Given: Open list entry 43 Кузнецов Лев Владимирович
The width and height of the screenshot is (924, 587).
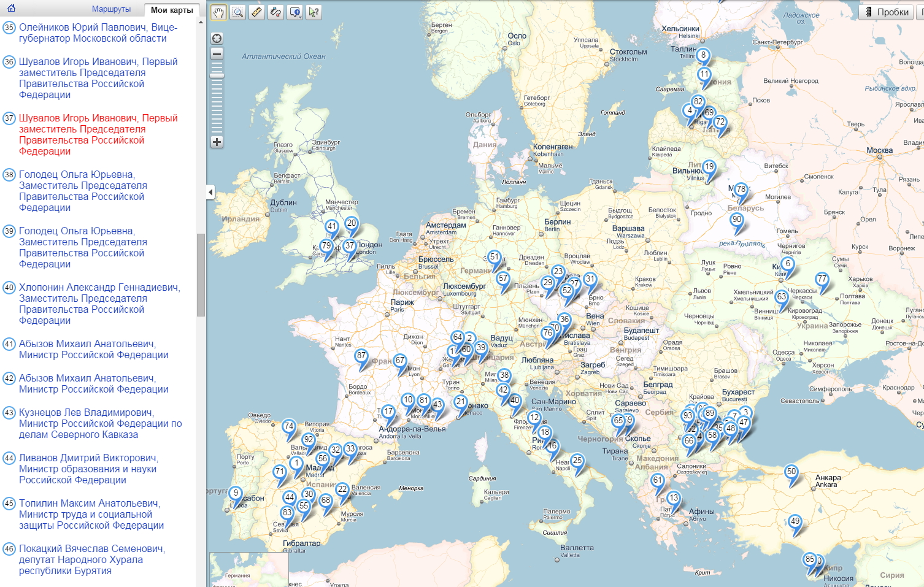Looking at the screenshot, I should pos(101,423).
